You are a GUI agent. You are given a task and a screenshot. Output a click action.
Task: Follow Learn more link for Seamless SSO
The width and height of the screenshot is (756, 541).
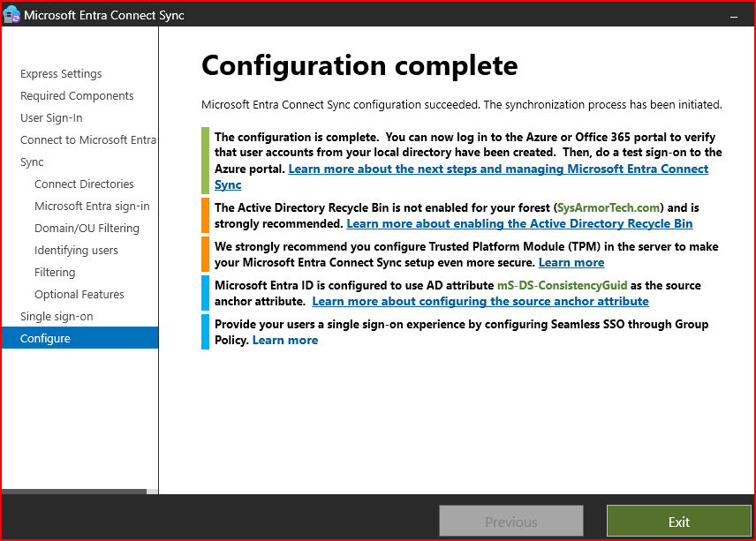285,341
